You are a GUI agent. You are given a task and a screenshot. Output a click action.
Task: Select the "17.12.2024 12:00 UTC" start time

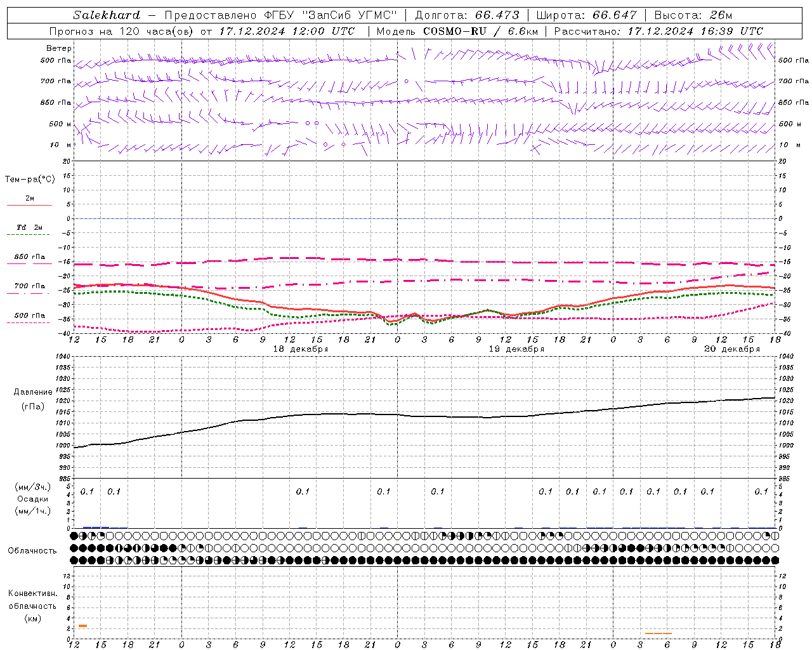[287, 31]
